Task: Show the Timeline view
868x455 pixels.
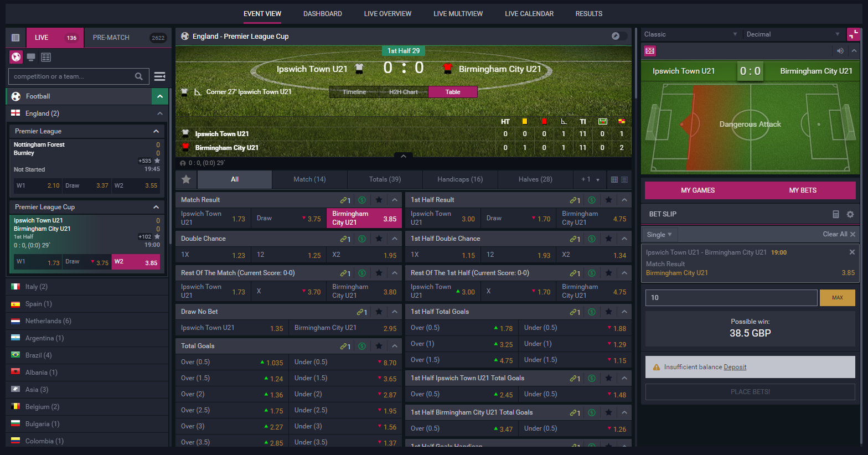Action: point(354,92)
